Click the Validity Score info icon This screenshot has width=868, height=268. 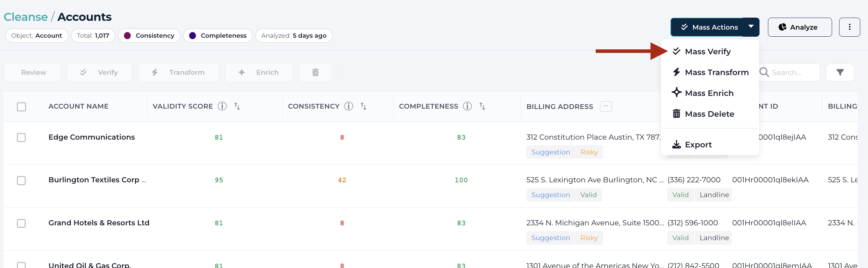pos(222,106)
